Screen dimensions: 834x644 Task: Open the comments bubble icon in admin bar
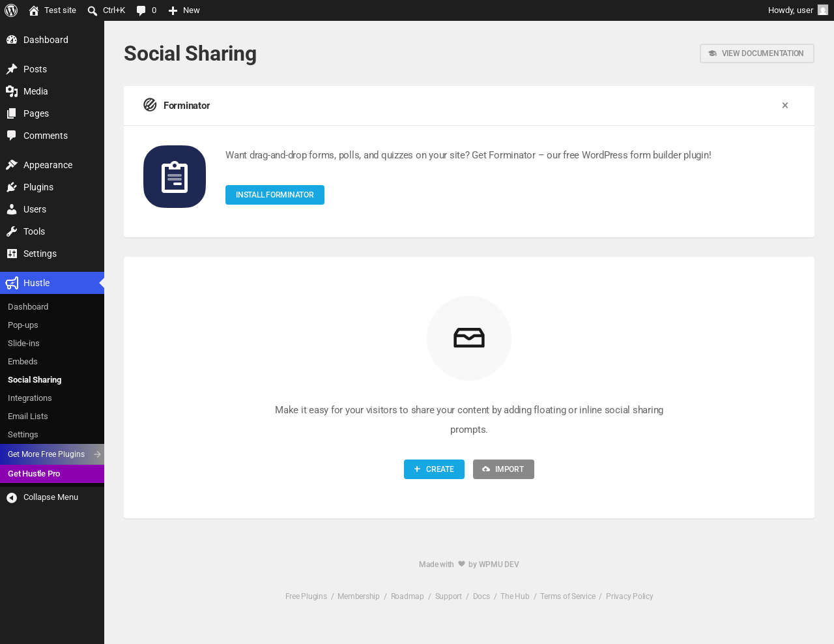point(141,10)
